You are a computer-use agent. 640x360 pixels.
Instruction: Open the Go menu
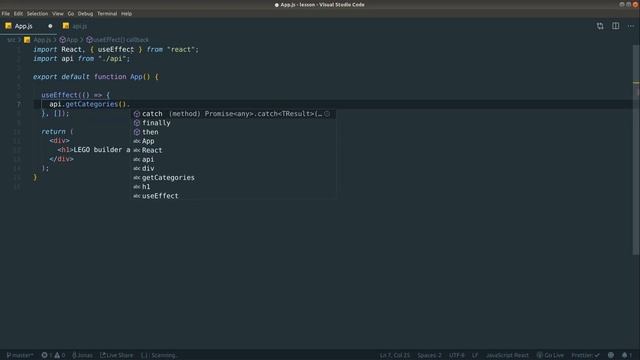71,13
